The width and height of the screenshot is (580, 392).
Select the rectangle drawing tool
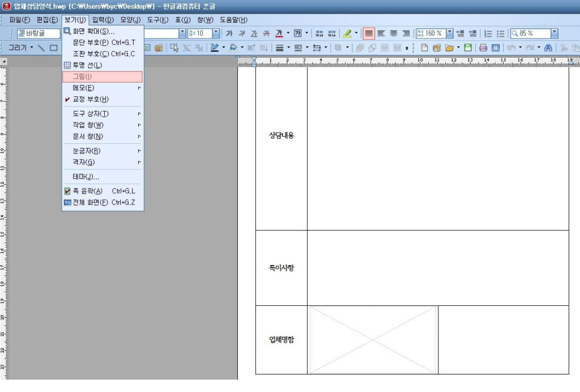pyautogui.click(x=54, y=48)
